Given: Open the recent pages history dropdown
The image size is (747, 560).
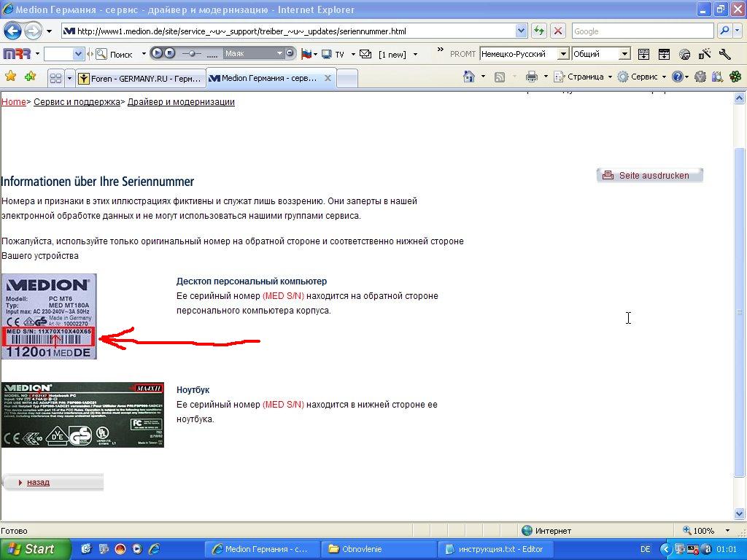Looking at the screenshot, I should point(49,31).
